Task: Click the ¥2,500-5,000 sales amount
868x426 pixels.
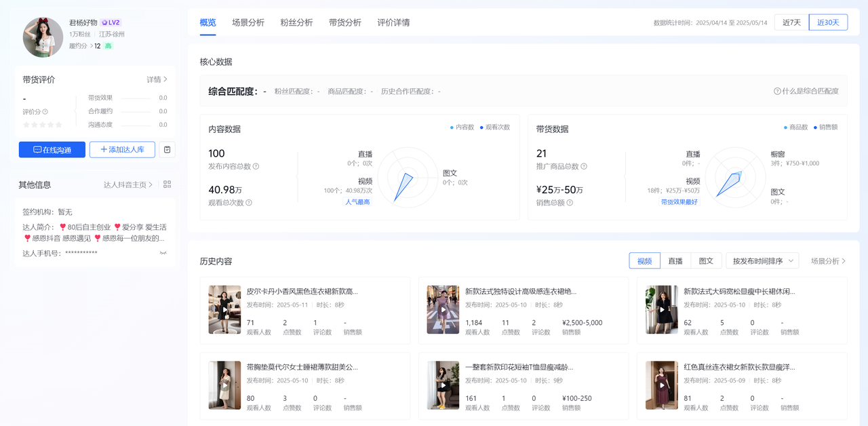Action: coord(582,323)
